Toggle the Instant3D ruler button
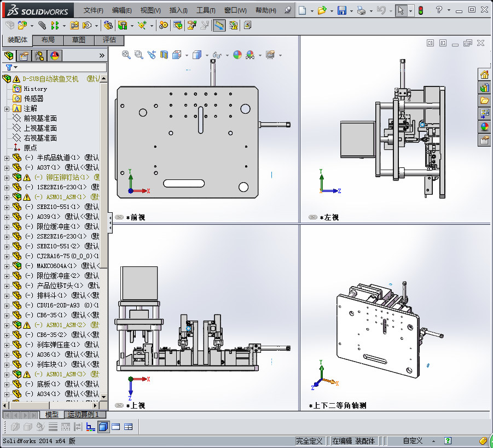Image resolution: width=493 pixels, height=448 pixels. pyautogui.click(x=219, y=25)
